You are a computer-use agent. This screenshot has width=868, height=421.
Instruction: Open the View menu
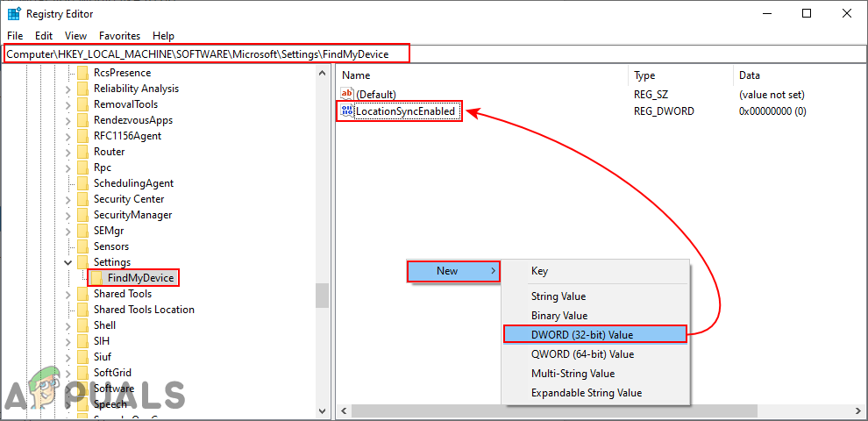[75, 36]
